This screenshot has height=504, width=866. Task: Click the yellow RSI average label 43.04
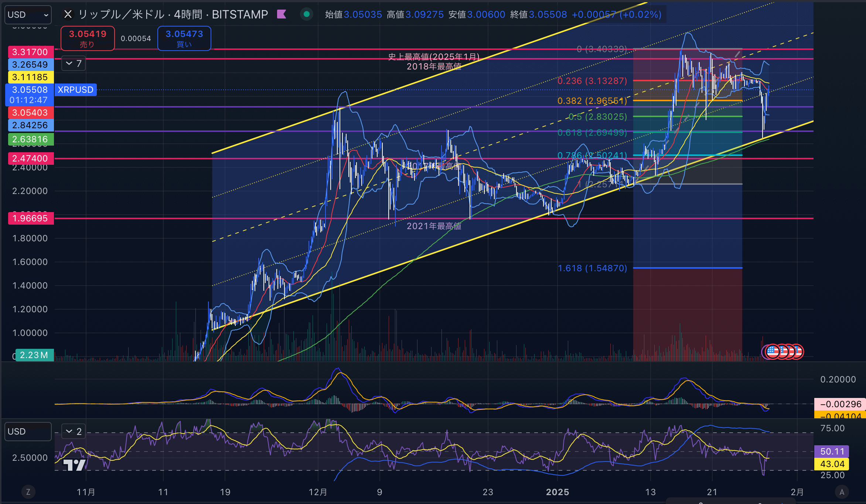click(832, 464)
